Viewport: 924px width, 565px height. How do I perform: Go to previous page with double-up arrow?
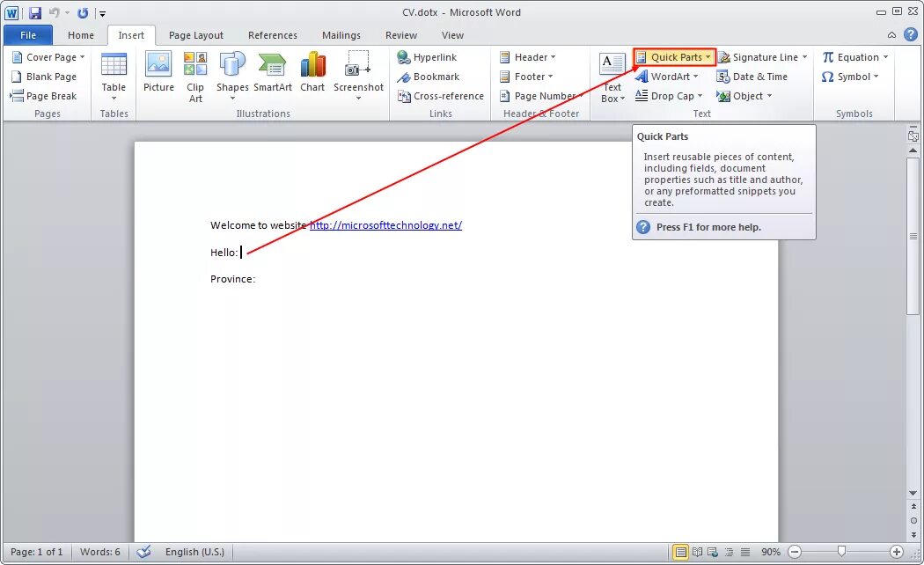913,507
